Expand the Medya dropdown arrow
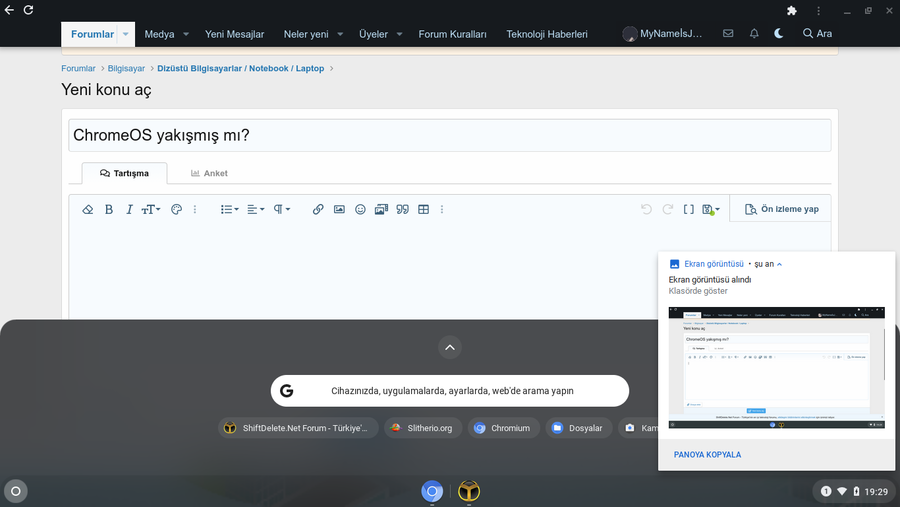 (x=186, y=34)
